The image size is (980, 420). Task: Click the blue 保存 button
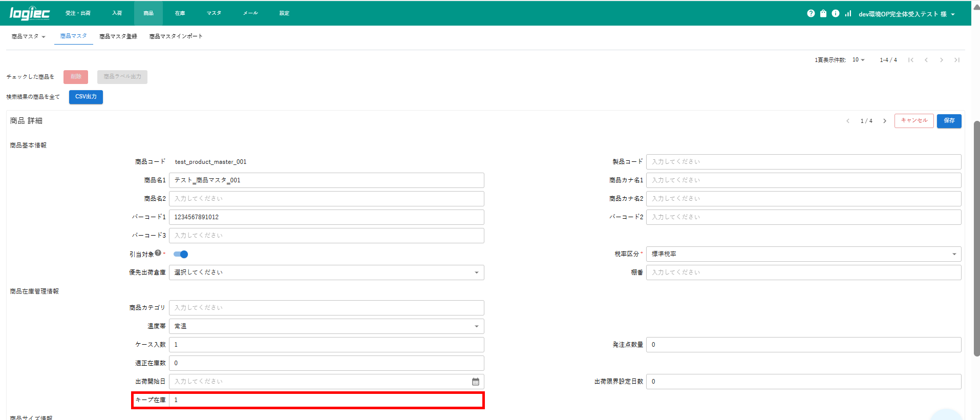pyautogui.click(x=949, y=121)
